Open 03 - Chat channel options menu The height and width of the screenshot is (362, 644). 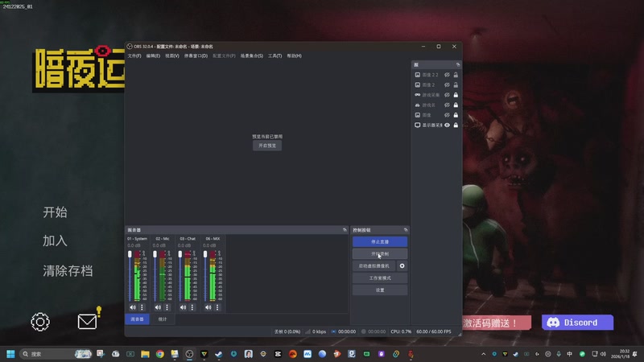point(192,307)
